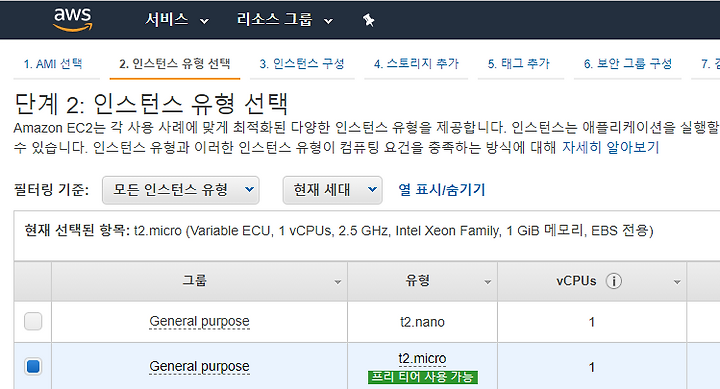Click General purpose label in t2.nano row

[x=199, y=321]
